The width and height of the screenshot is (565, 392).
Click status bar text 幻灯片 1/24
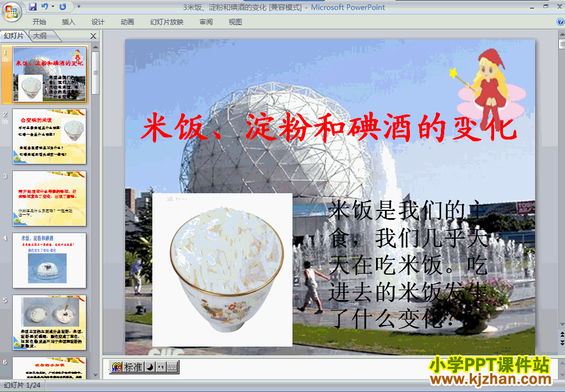pyautogui.click(x=22, y=385)
